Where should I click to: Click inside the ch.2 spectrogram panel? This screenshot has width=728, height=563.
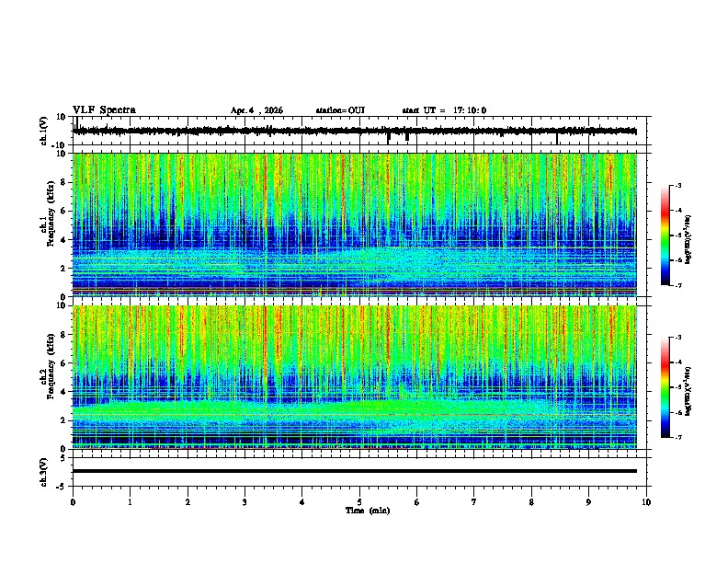tap(355, 377)
